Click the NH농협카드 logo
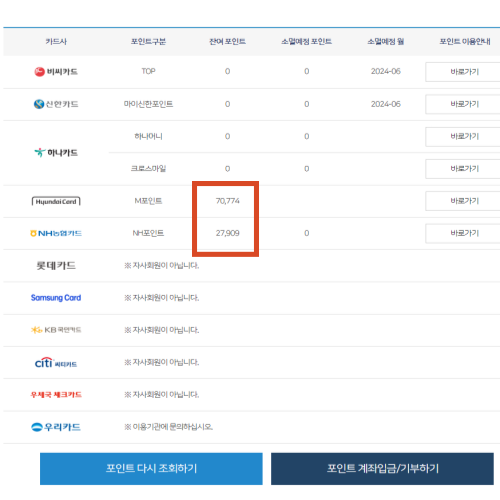The height and width of the screenshot is (500, 500). click(x=56, y=233)
